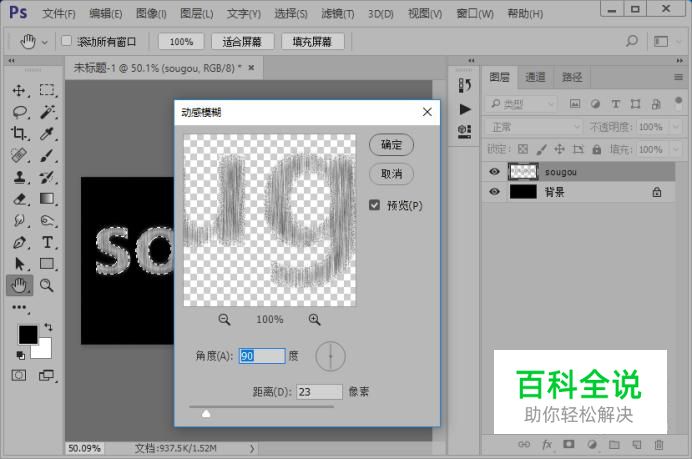Open the Actions panel play icon

465,109
